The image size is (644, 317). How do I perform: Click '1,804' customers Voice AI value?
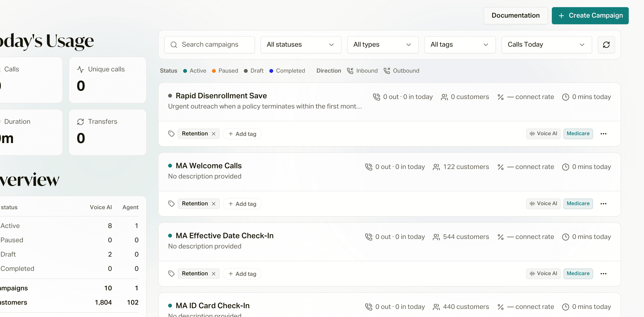point(103,302)
